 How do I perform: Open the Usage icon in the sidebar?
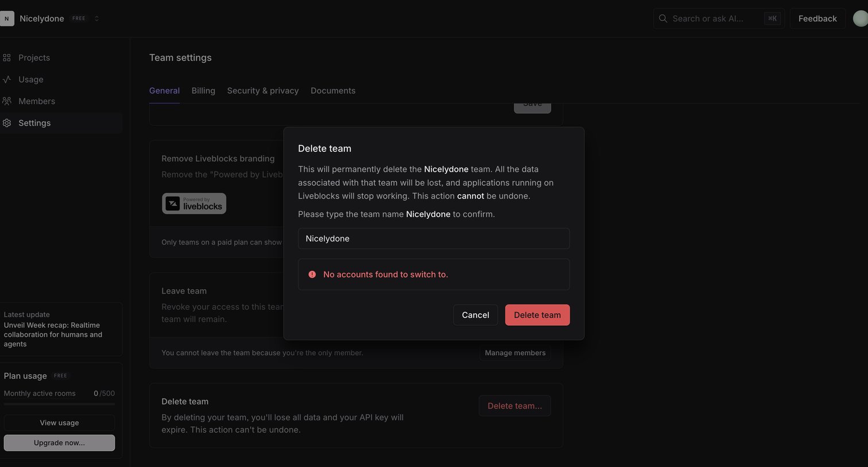pos(7,79)
